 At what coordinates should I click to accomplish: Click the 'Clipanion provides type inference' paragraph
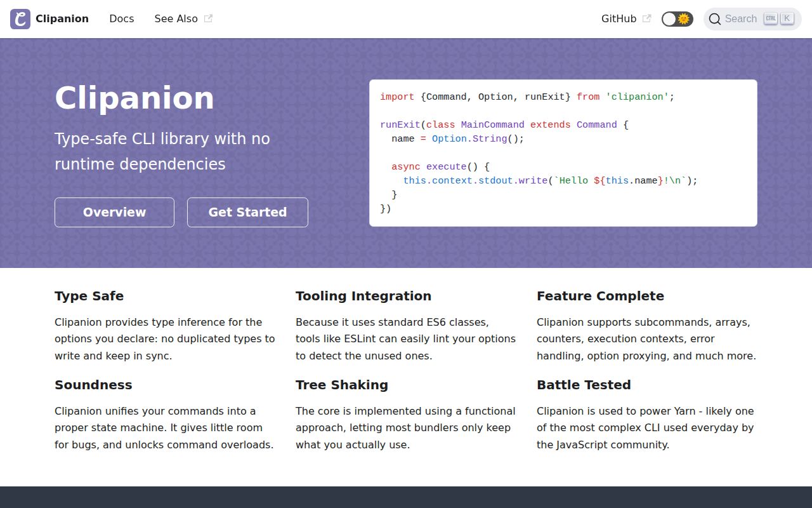click(x=165, y=339)
